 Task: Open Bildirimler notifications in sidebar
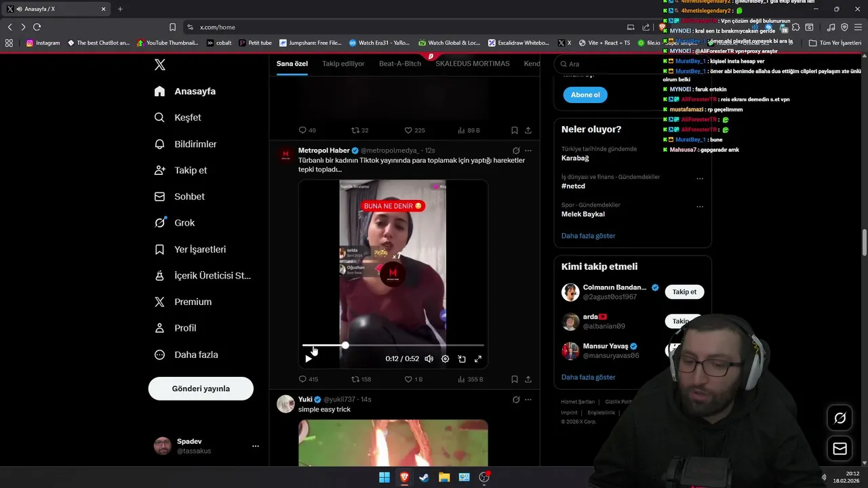[186, 144]
